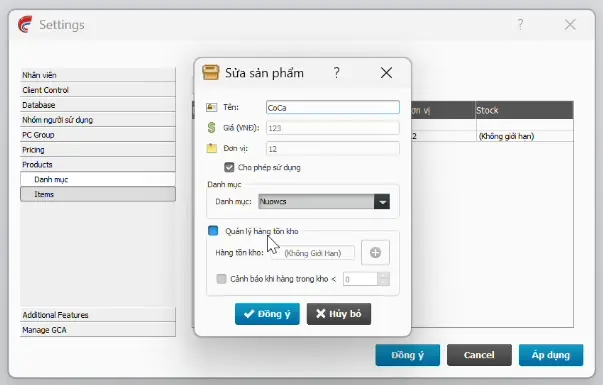Viewport: 603px width, 385px height.
Task: Click the dialog Đồng ý button with checkmark
Action: click(267, 314)
